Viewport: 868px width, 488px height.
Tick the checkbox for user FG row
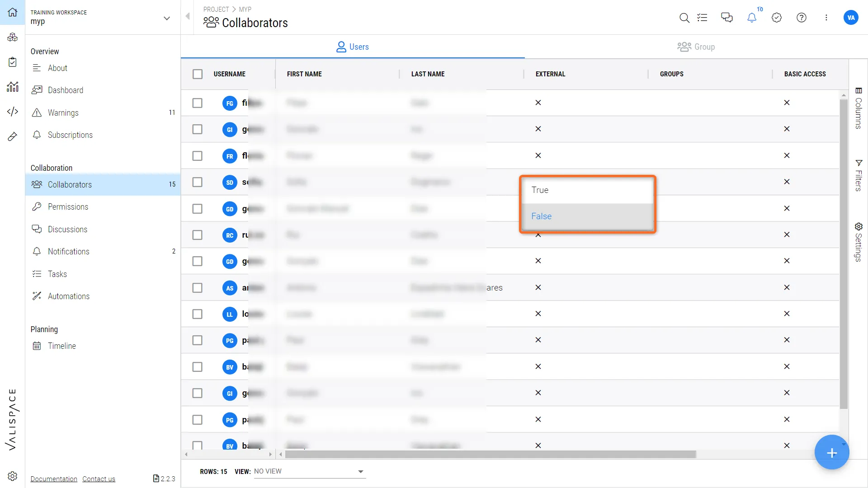pyautogui.click(x=198, y=103)
